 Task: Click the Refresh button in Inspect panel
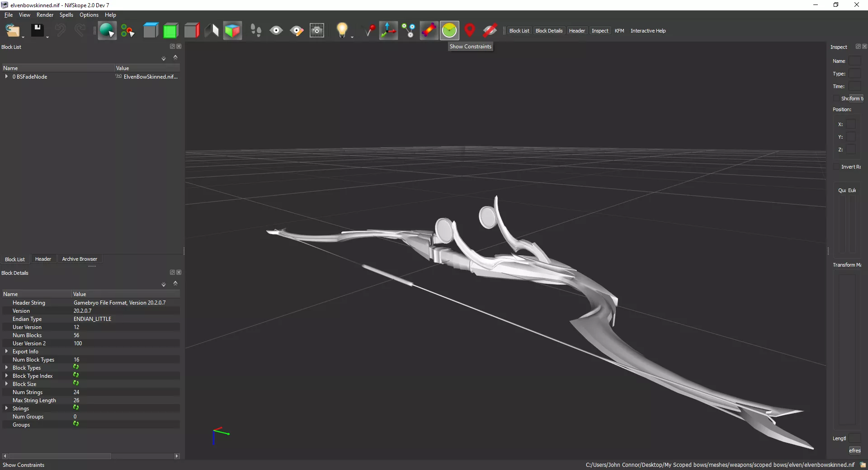pos(854,450)
